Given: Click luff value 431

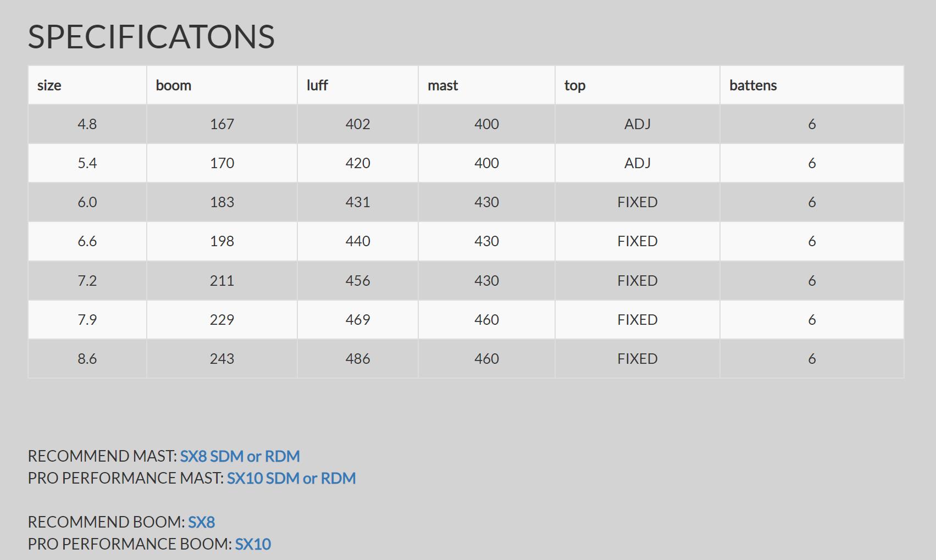Looking at the screenshot, I should [x=358, y=202].
